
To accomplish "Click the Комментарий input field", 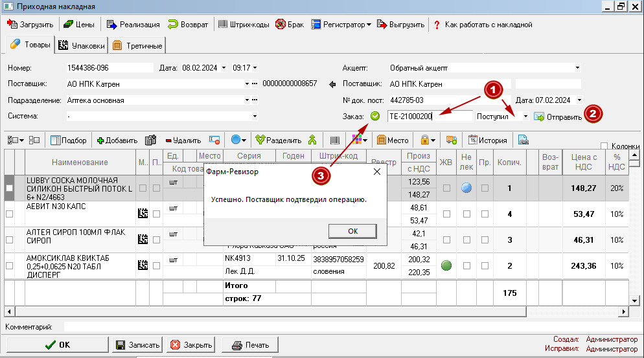I will point(352,327).
